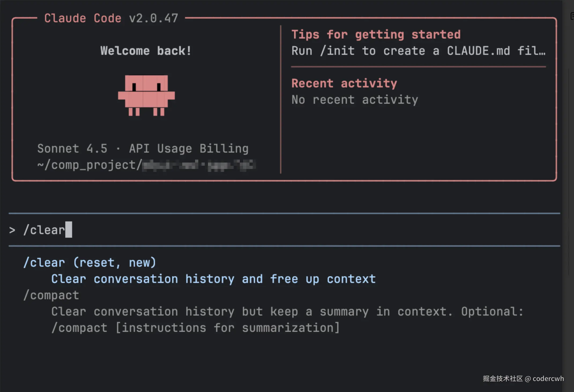Click the Recent activity heading
Image resolution: width=574 pixels, height=392 pixels.
tap(344, 83)
